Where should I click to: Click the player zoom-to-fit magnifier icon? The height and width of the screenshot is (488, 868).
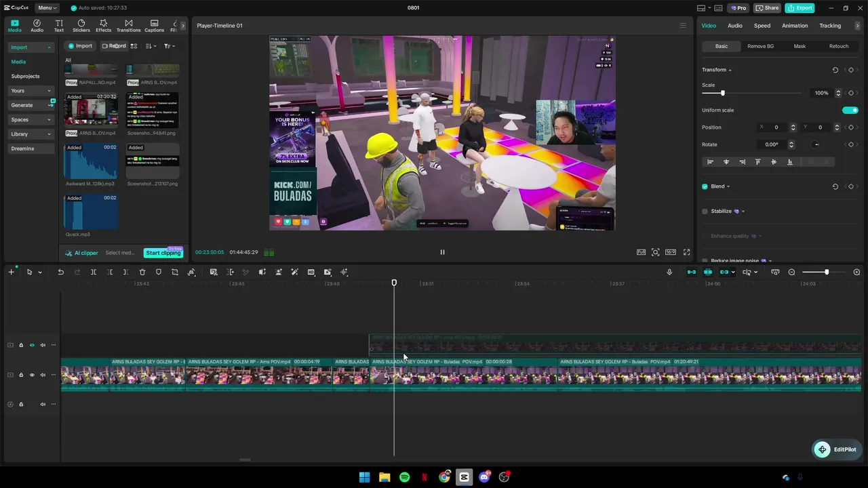coord(656,252)
